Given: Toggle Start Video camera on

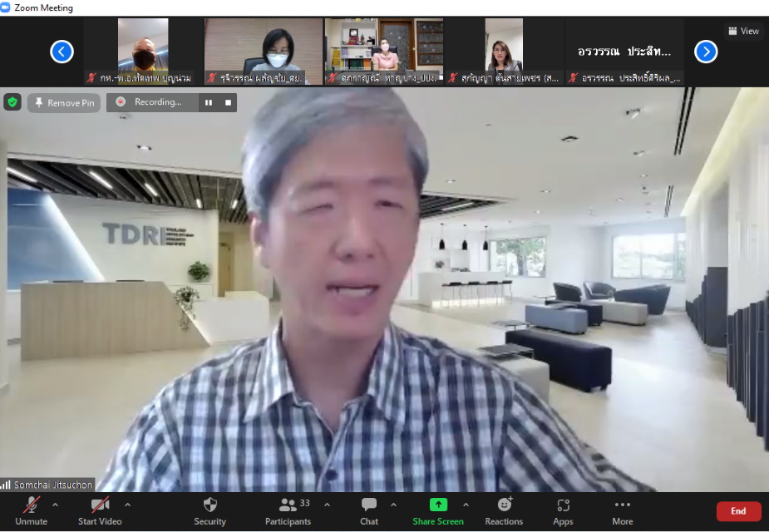Looking at the screenshot, I should [x=100, y=511].
